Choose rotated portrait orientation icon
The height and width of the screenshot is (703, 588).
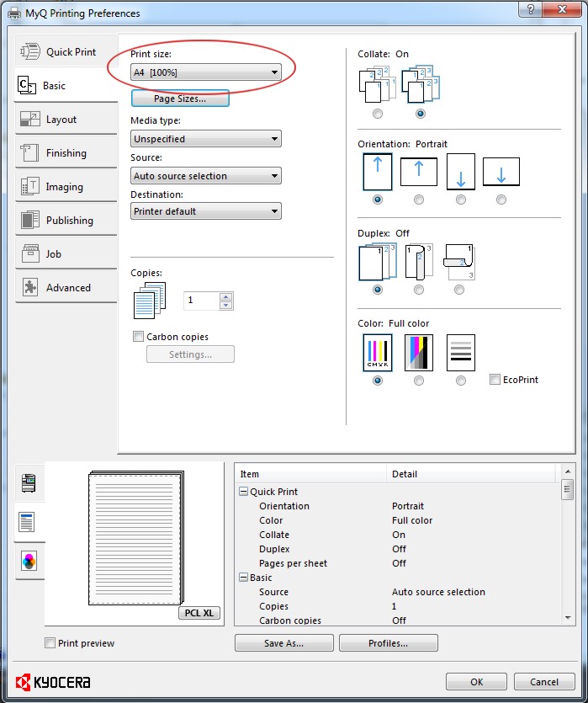click(460, 172)
